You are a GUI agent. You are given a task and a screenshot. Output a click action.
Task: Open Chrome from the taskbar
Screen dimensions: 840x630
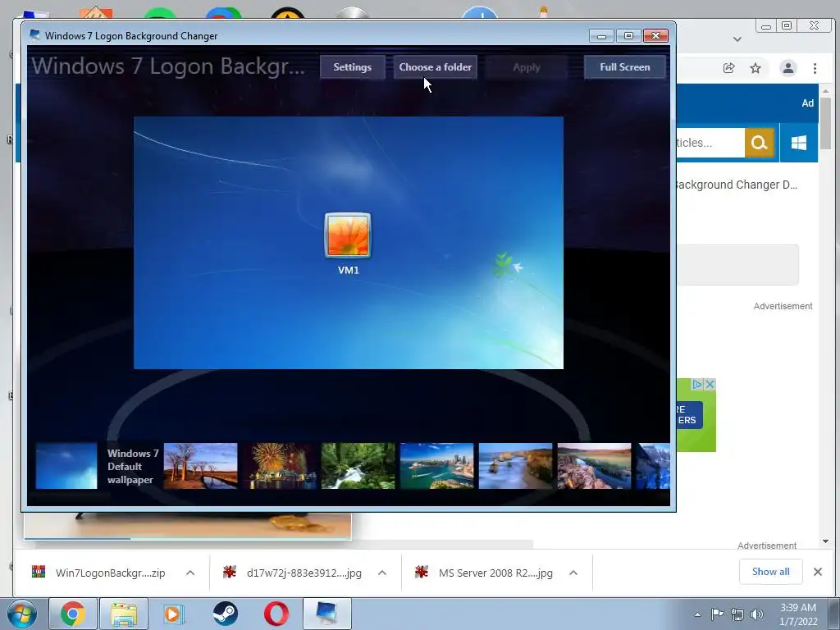point(73,614)
